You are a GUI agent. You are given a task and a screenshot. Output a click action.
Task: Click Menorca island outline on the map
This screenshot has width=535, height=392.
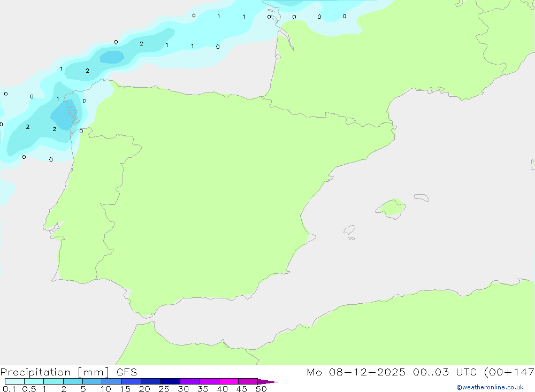tap(422, 197)
